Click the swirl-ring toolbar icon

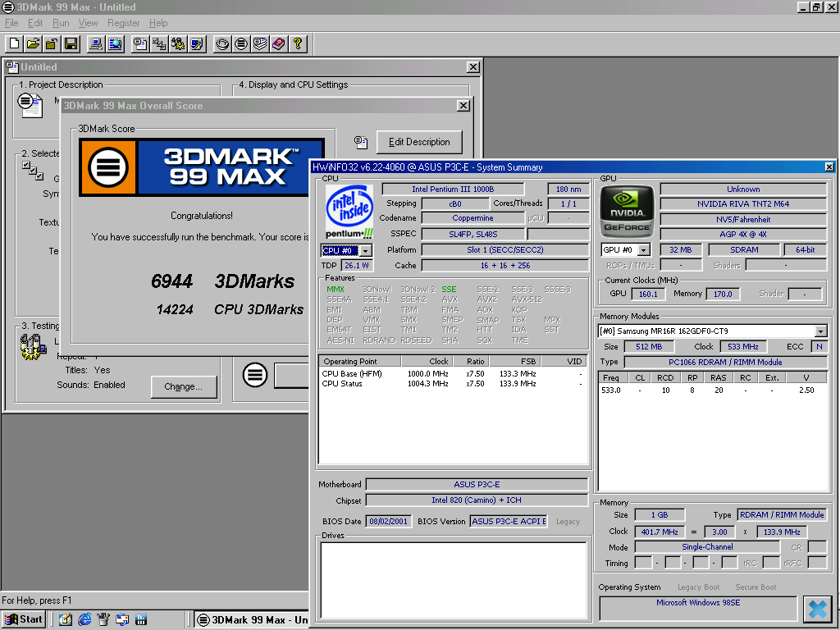tap(222, 43)
